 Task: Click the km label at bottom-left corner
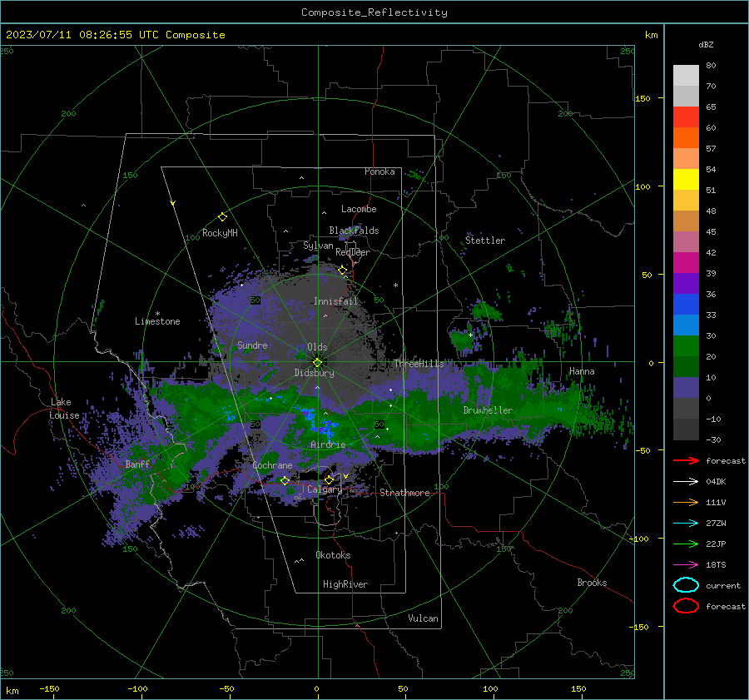tap(12, 691)
